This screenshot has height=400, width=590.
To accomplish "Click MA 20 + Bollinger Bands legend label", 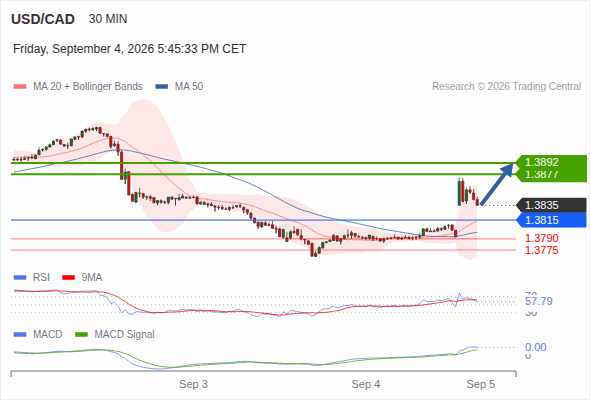I will coord(88,87).
